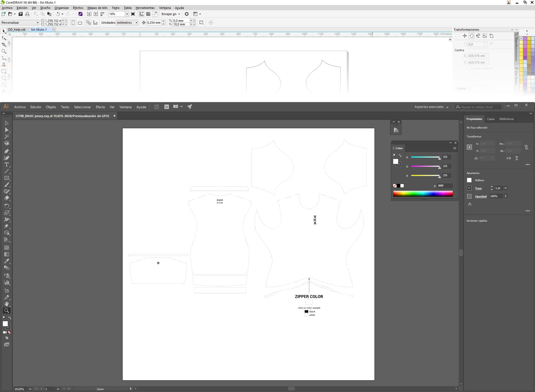Viewport: 535px width, 392px height.
Task: Choose the Lasso tool in Illustrator
Action: coord(7,143)
